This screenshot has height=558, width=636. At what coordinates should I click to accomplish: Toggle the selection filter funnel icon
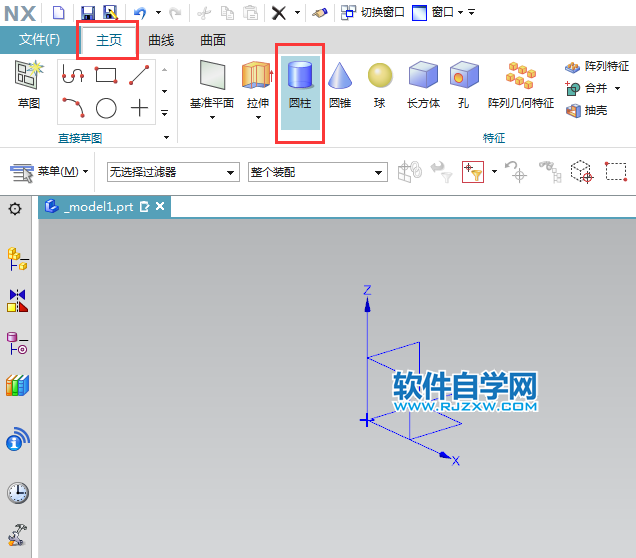473,172
